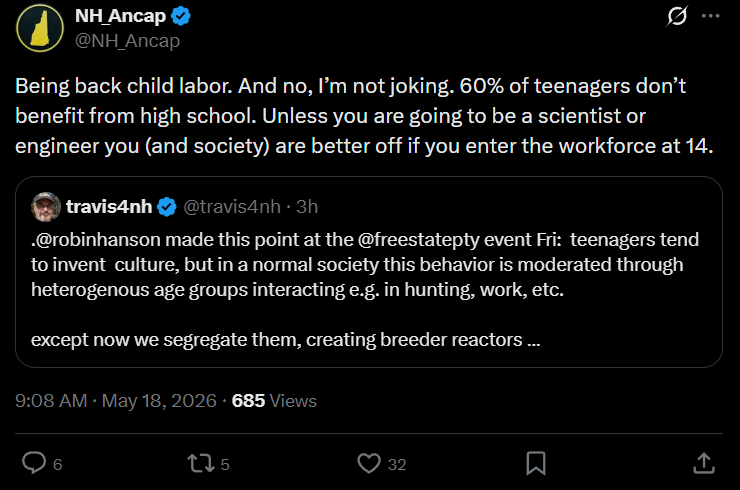This screenshot has height=490, width=740.
Task: Click the NH_Ancap profile avatar
Action: pos(40,28)
